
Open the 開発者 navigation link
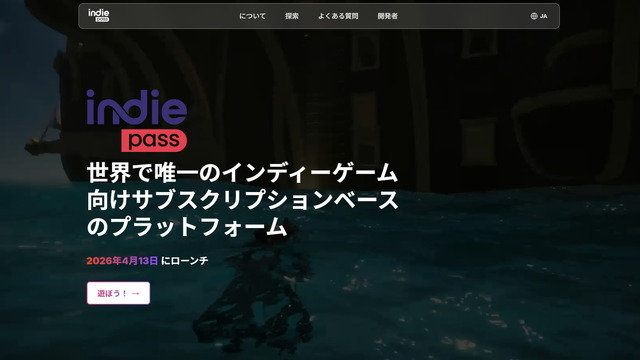[387, 16]
